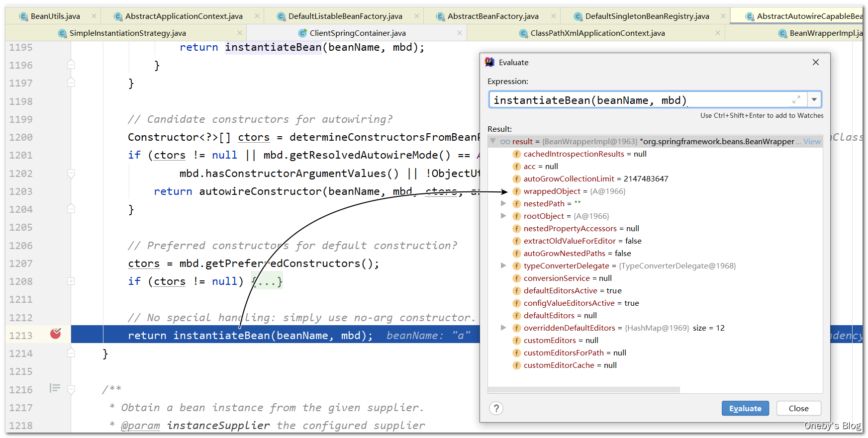Expand the rootObject field node

click(503, 216)
